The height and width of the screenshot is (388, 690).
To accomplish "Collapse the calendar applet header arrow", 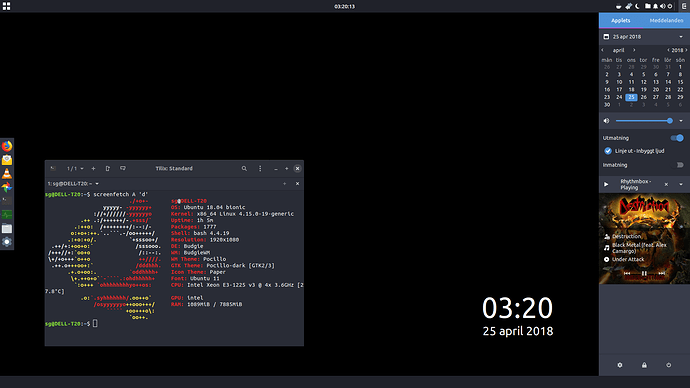I will point(681,37).
